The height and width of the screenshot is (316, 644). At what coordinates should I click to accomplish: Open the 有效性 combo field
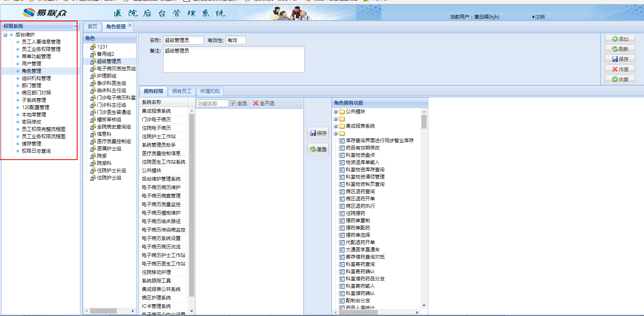236,40
